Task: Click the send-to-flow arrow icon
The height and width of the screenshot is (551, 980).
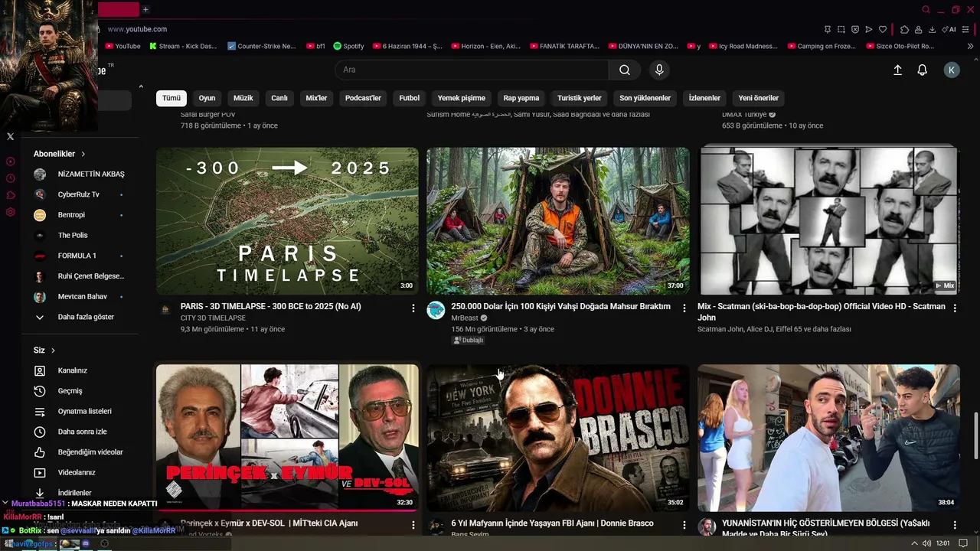Action: coord(869,29)
